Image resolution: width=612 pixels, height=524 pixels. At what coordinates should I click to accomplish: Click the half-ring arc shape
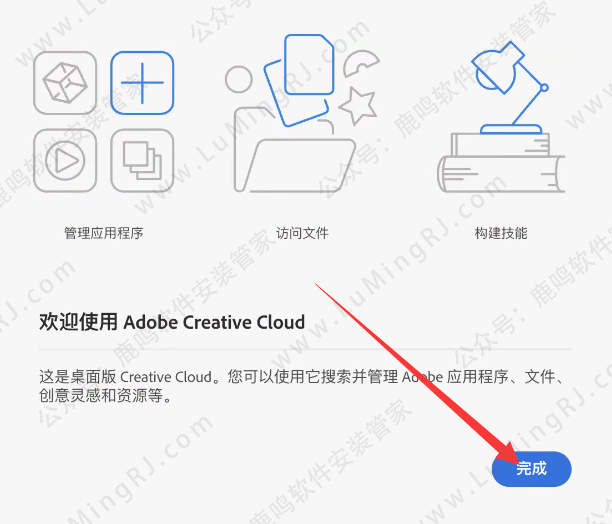(x=361, y=64)
